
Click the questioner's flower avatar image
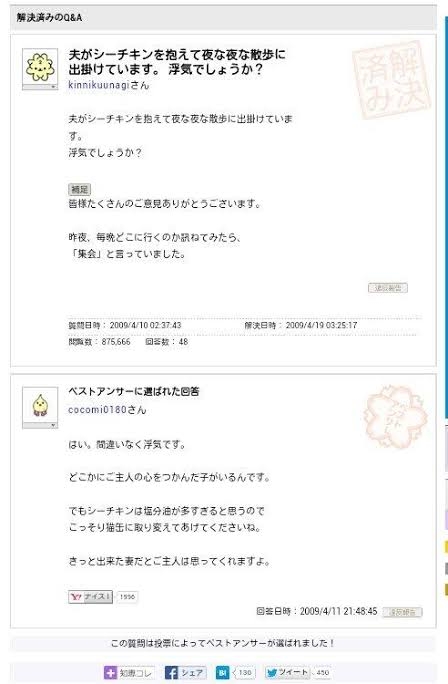(x=40, y=67)
